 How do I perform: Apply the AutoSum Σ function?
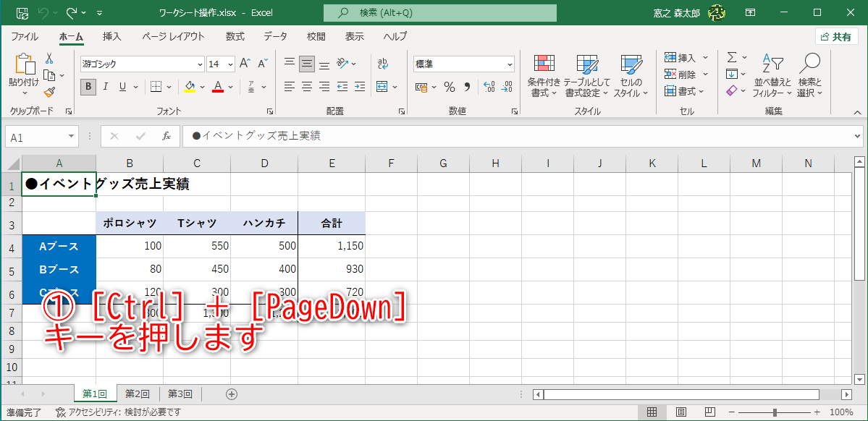click(x=732, y=57)
